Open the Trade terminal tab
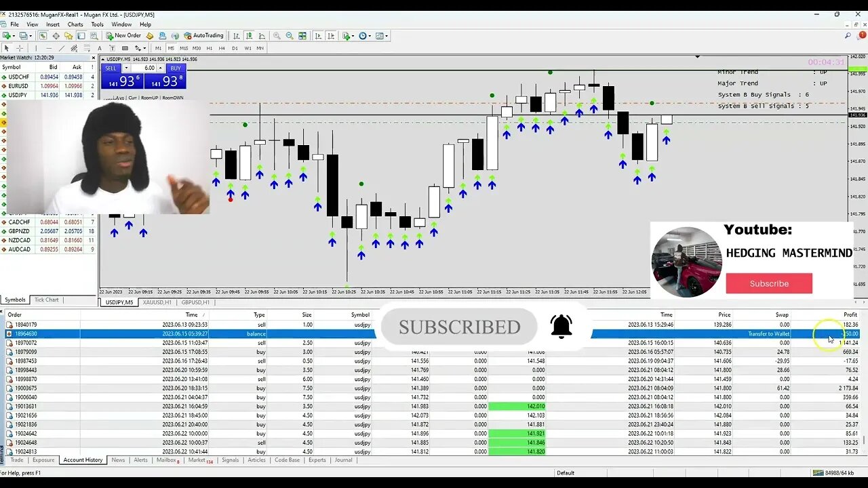The image size is (868, 488). 16,460
